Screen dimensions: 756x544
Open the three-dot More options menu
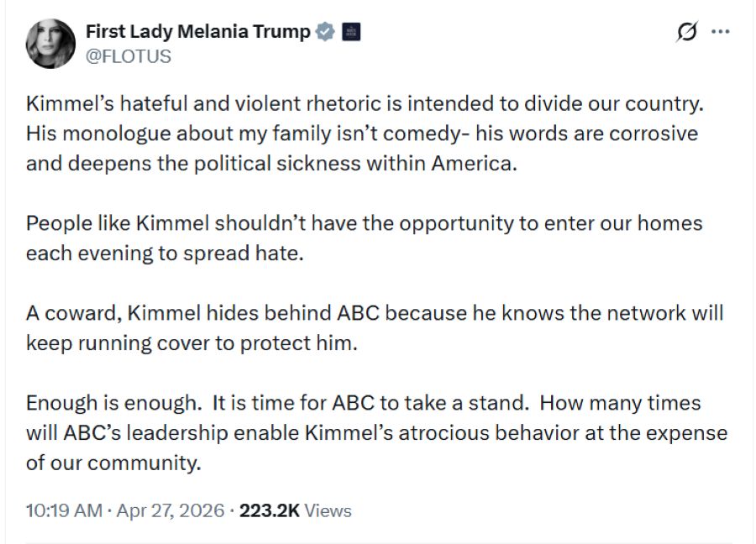coord(720,33)
